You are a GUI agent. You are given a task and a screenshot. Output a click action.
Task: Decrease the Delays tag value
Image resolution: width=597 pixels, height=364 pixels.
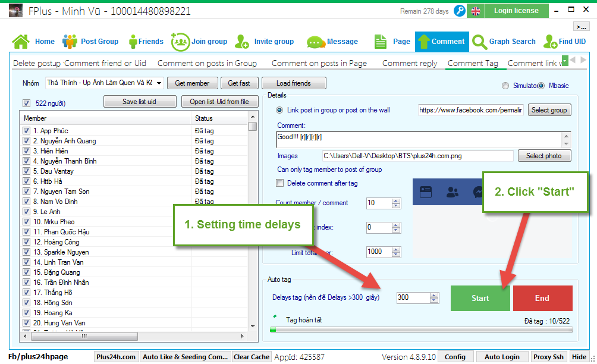(x=434, y=300)
